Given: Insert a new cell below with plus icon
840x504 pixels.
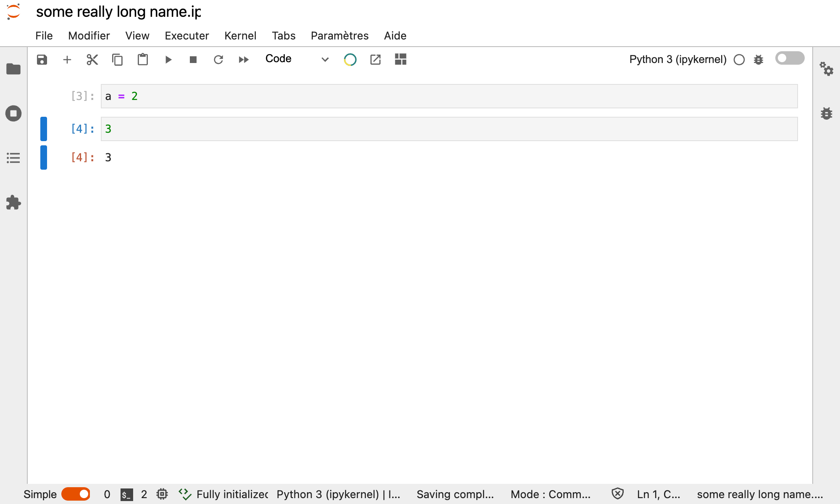Looking at the screenshot, I should click(67, 60).
